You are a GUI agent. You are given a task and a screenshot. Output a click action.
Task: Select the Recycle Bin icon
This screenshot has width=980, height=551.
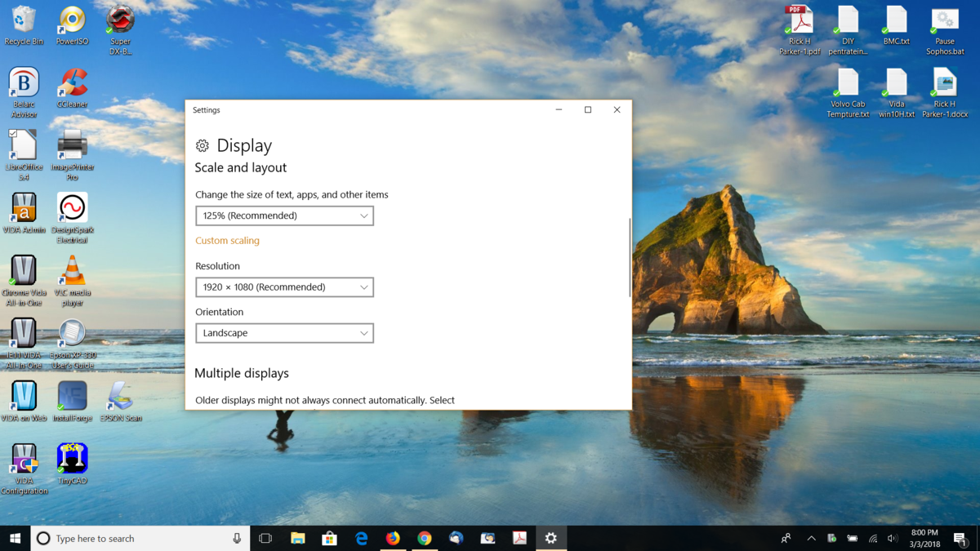pos(24,21)
